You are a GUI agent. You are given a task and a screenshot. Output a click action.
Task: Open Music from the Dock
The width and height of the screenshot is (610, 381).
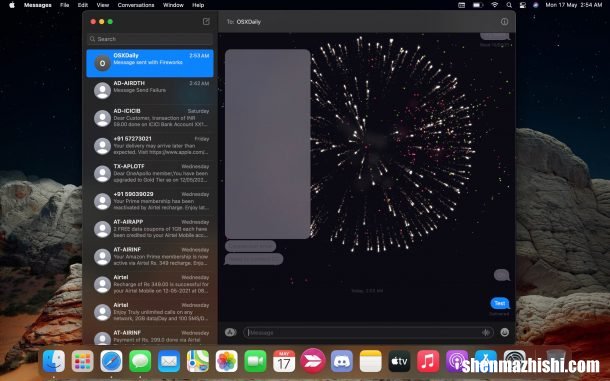(x=428, y=361)
